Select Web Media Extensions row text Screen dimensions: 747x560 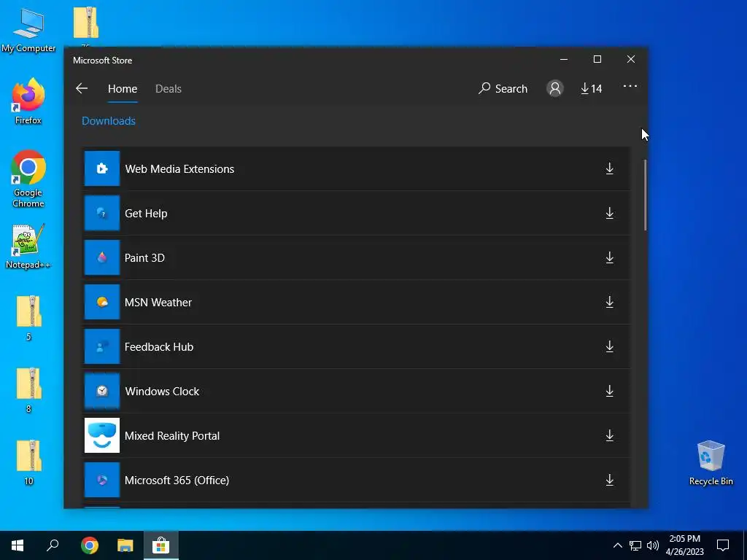pos(179,169)
